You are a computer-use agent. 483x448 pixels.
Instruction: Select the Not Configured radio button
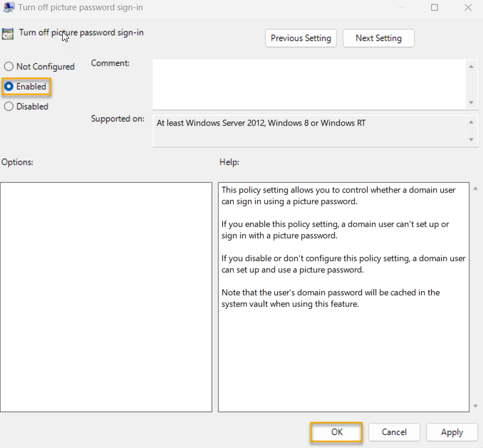(9, 66)
